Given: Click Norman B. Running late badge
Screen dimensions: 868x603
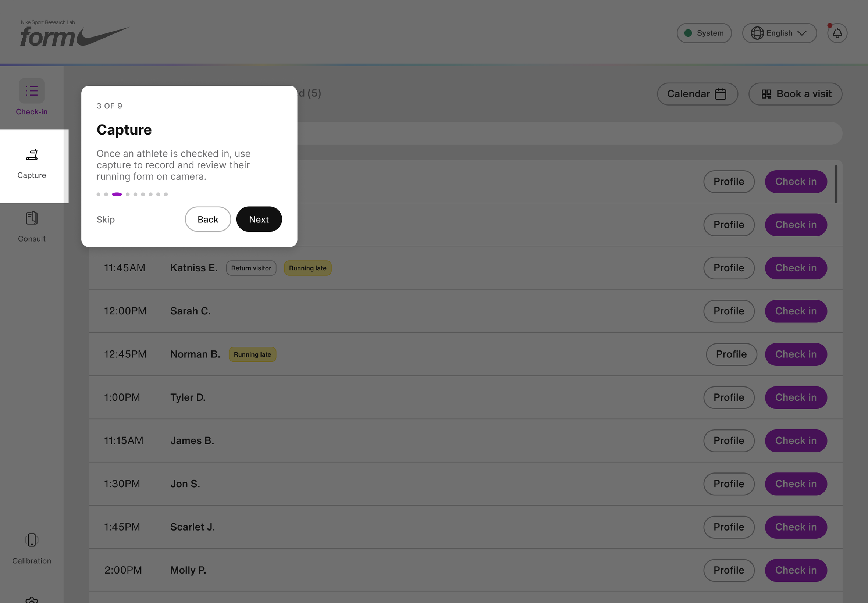Looking at the screenshot, I should tap(252, 354).
